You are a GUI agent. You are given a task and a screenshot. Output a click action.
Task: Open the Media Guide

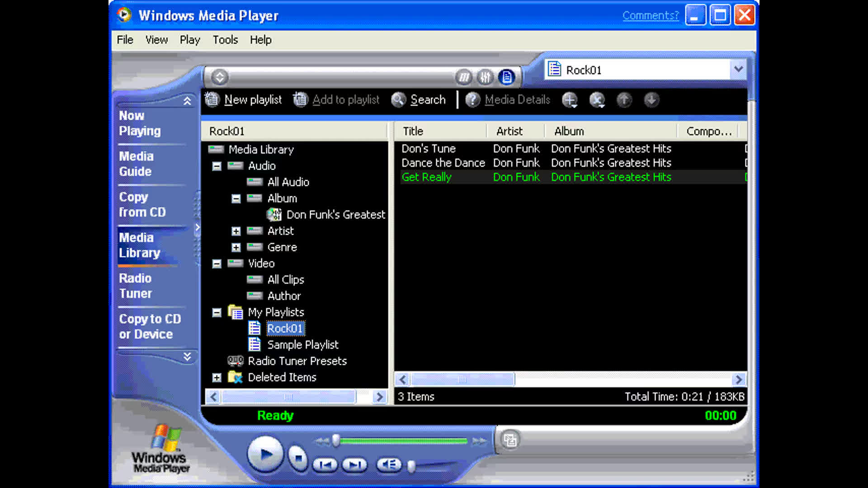pyautogui.click(x=136, y=164)
